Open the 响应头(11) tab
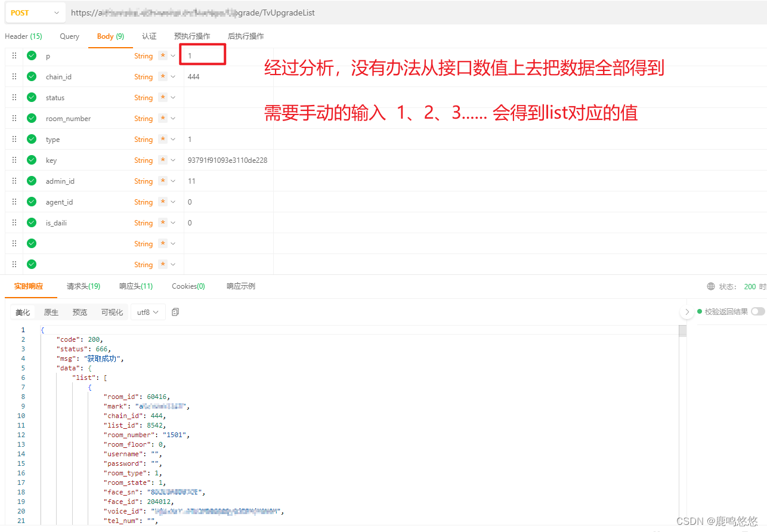 (x=136, y=286)
